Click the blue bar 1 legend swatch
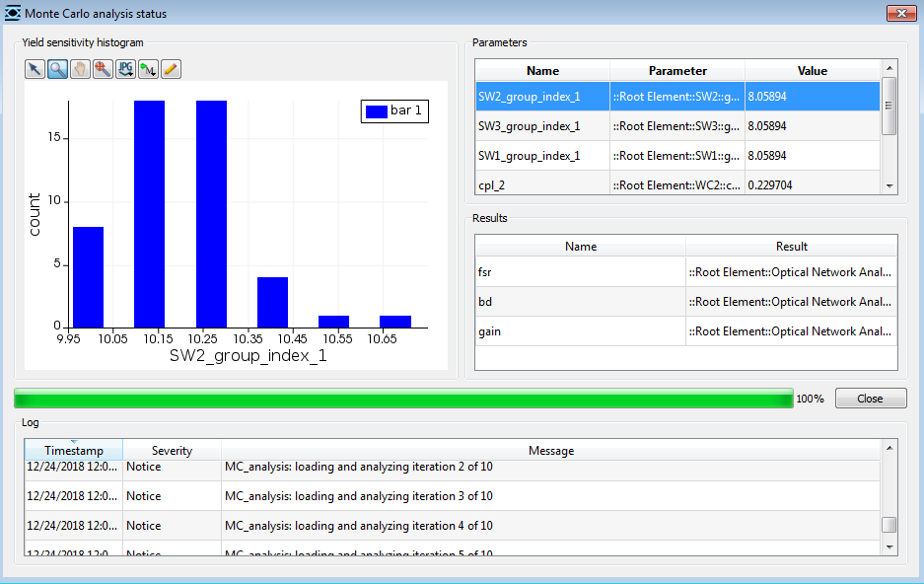Viewport: 924px width, 584px height. [376, 110]
